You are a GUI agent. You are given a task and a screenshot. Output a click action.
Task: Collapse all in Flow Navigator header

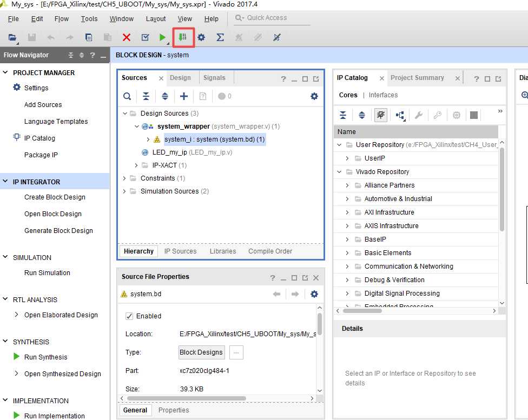coord(71,55)
